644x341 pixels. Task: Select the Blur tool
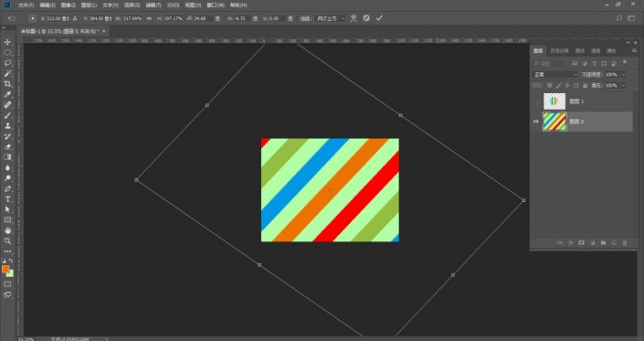point(7,167)
